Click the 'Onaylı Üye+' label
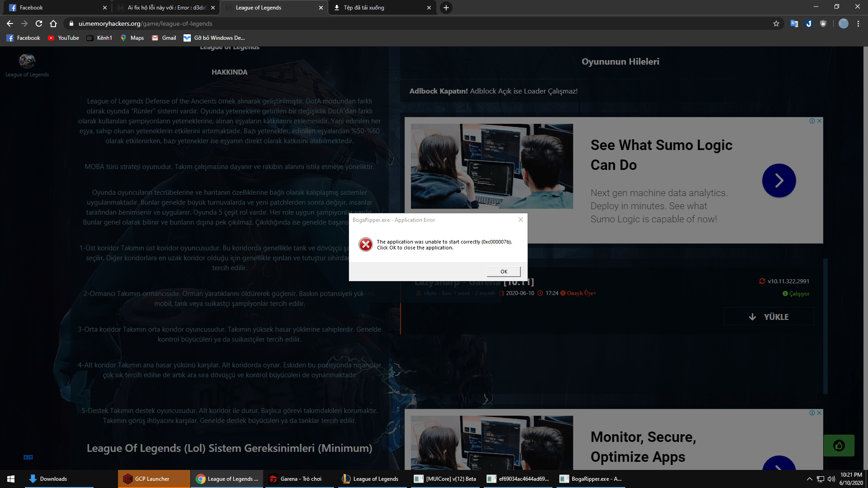868x488 pixels. tap(581, 293)
